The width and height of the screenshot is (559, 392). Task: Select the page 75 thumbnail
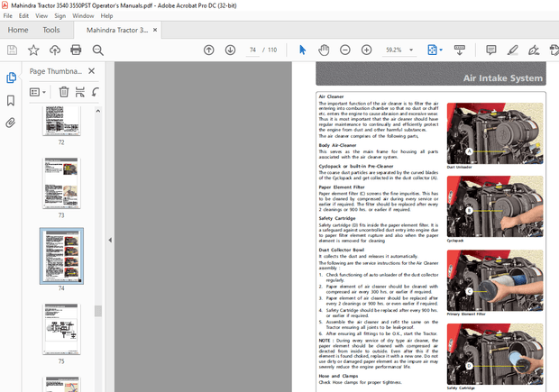pos(61,329)
